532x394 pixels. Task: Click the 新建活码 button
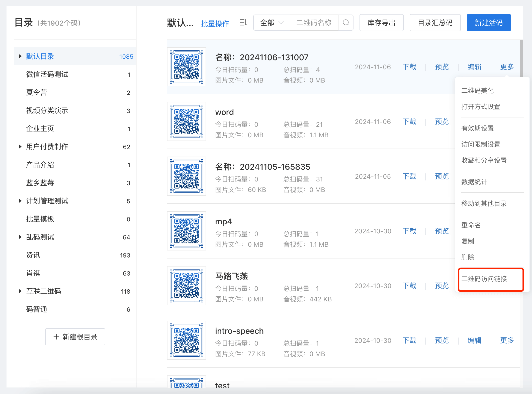(x=489, y=23)
